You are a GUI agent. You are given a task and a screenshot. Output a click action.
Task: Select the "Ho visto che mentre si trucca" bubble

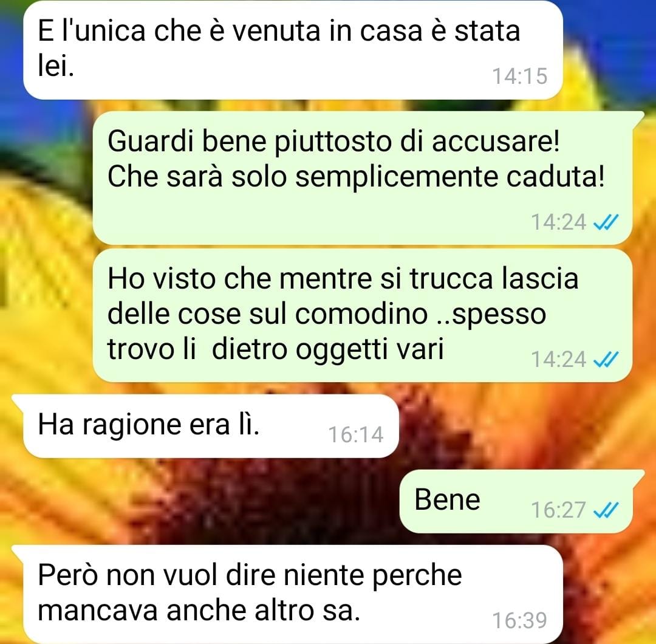(362, 315)
